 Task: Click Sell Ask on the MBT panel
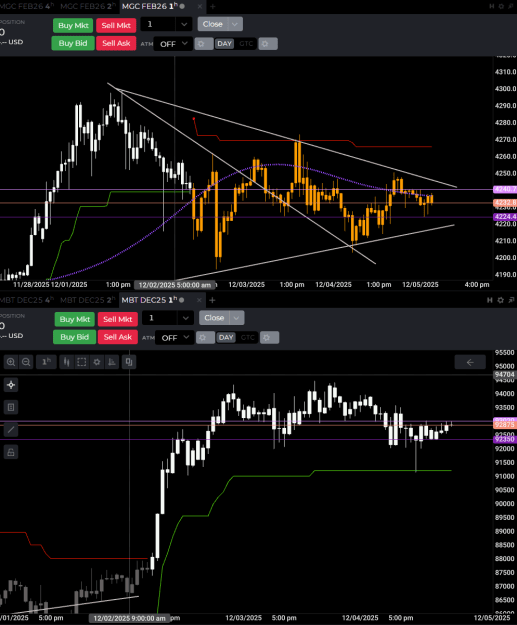pyautogui.click(x=118, y=337)
